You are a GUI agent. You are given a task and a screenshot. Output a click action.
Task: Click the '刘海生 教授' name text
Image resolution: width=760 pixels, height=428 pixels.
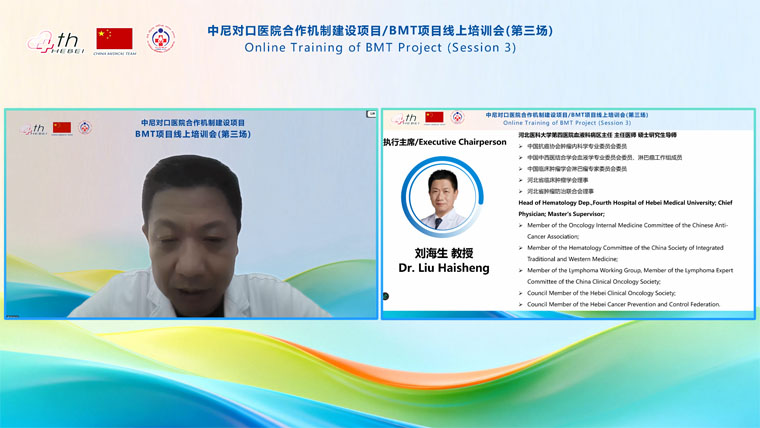pyautogui.click(x=442, y=254)
